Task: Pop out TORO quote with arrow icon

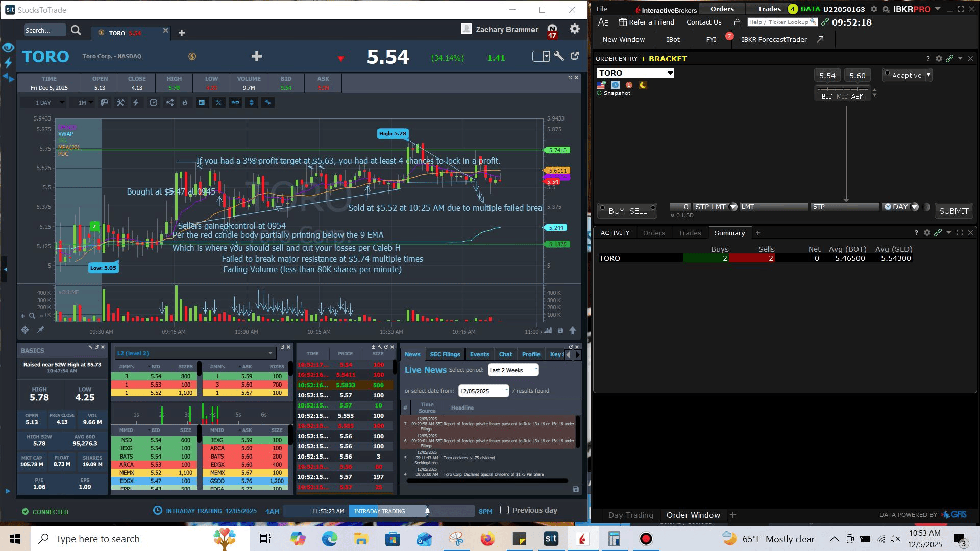Action: pos(575,56)
